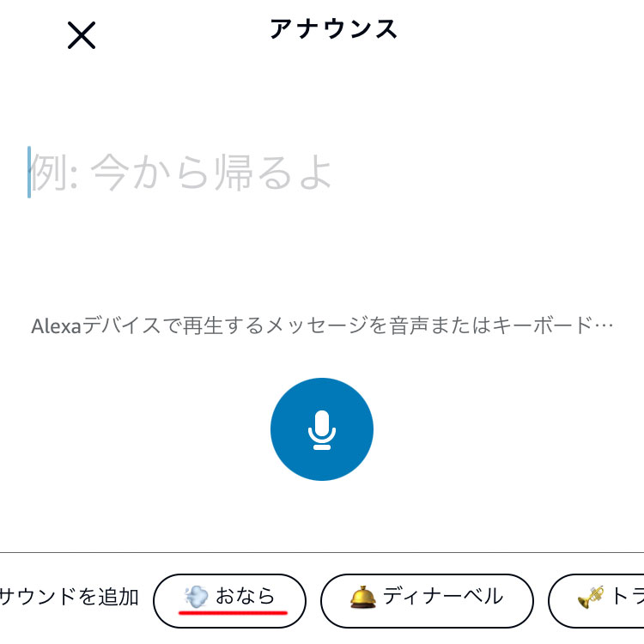Close the アナウンス screen with X
This screenshot has width=644, height=644.
pos(82,35)
